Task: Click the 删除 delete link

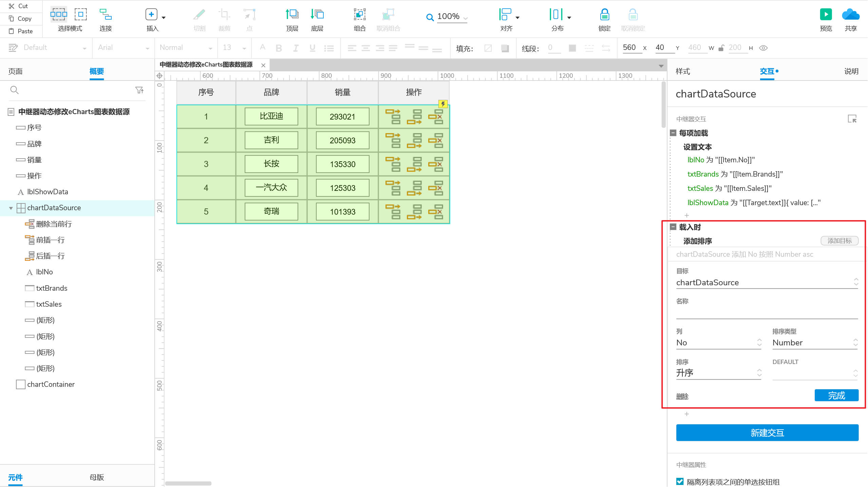Action: pyautogui.click(x=682, y=396)
